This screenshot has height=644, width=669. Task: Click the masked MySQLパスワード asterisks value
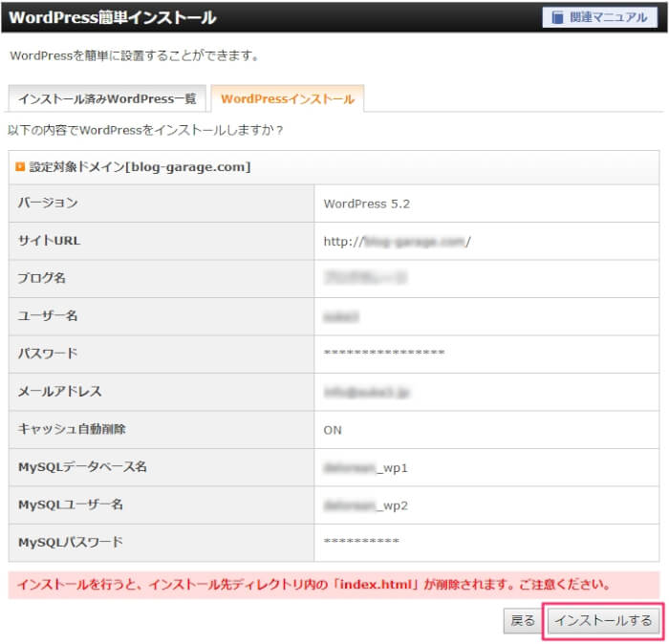(361, 542)
